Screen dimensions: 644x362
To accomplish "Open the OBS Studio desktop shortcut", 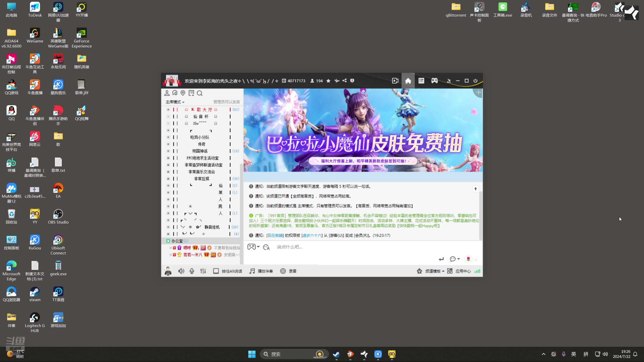I will (58, 216).
